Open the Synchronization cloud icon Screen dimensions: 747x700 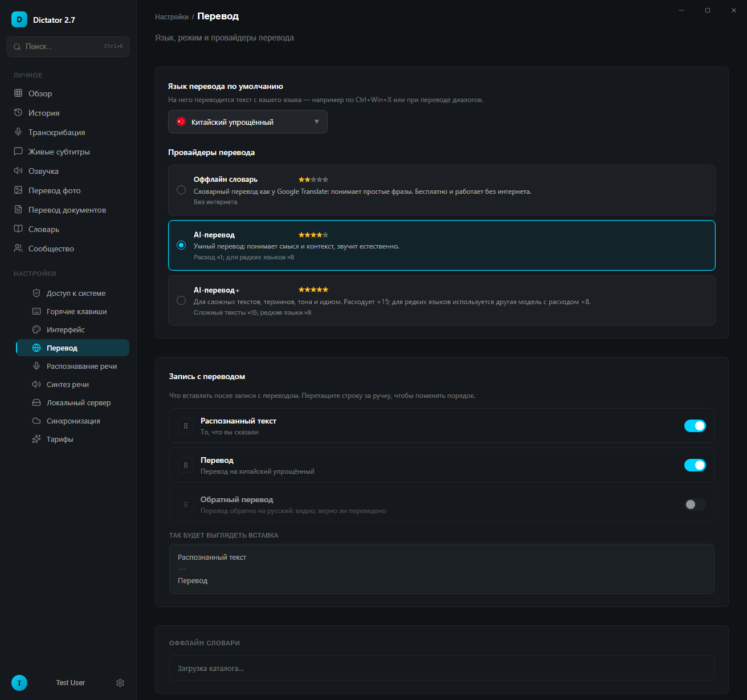(x=36, y=421)
